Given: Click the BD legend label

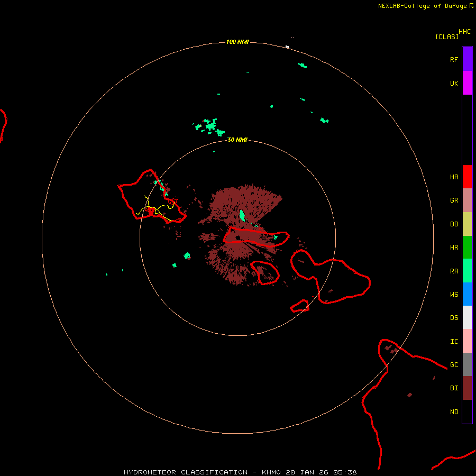Looking at the screenshot, I should 454,224.
